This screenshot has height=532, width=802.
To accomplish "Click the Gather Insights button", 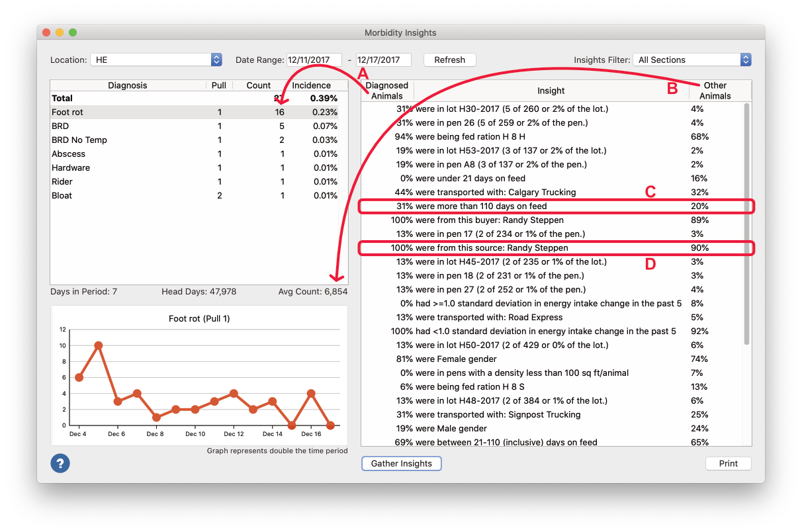I will point(402,464).
